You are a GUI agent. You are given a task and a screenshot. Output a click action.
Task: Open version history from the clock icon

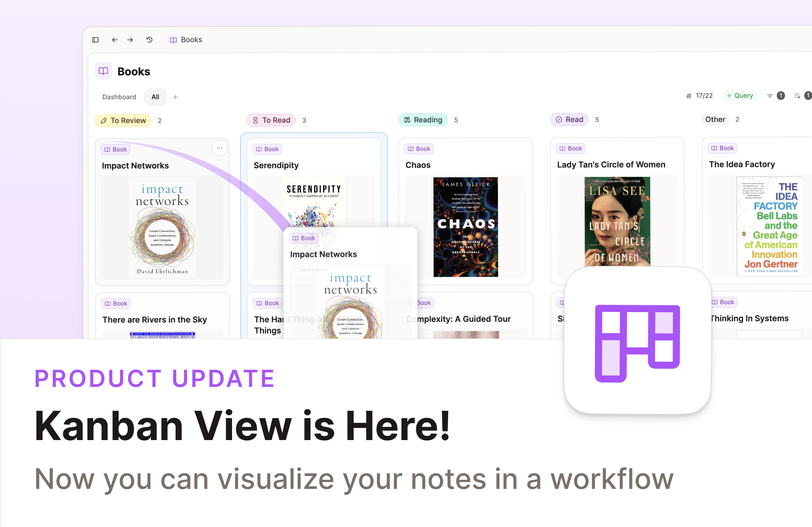pos(149,40)
